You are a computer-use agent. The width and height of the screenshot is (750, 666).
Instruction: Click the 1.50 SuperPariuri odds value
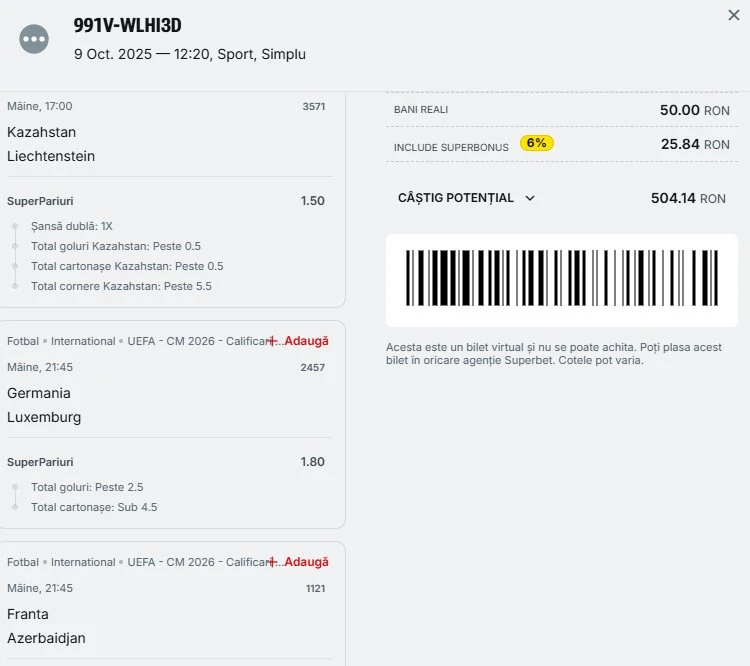312,201
